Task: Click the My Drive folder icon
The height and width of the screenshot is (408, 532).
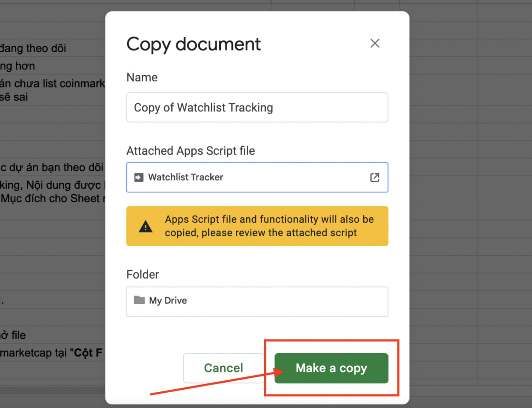Action: [x=139, y=300]
